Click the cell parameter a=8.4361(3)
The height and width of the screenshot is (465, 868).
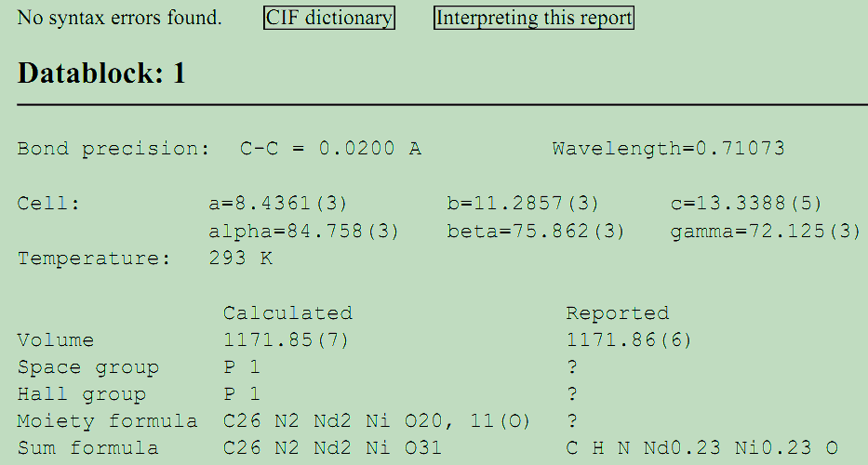pyautogui.click(x=278, y=204)
